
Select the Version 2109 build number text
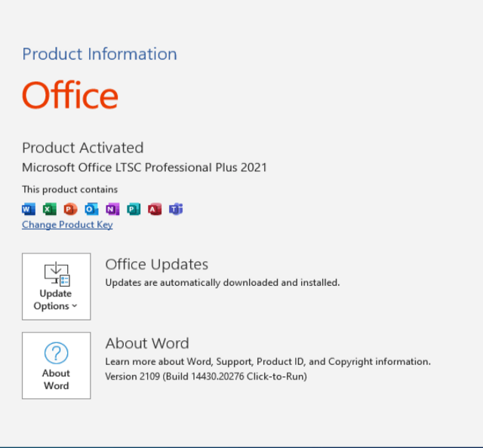(x=206, y=376)
